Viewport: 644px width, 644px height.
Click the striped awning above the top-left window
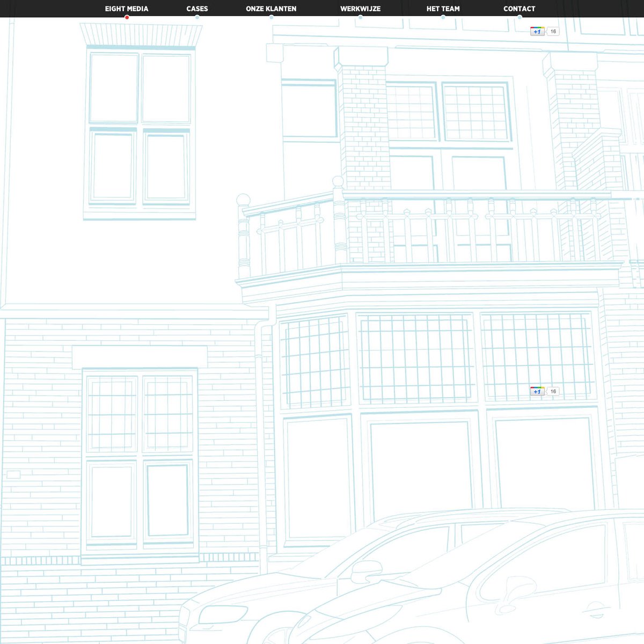(x=141, y=35)
